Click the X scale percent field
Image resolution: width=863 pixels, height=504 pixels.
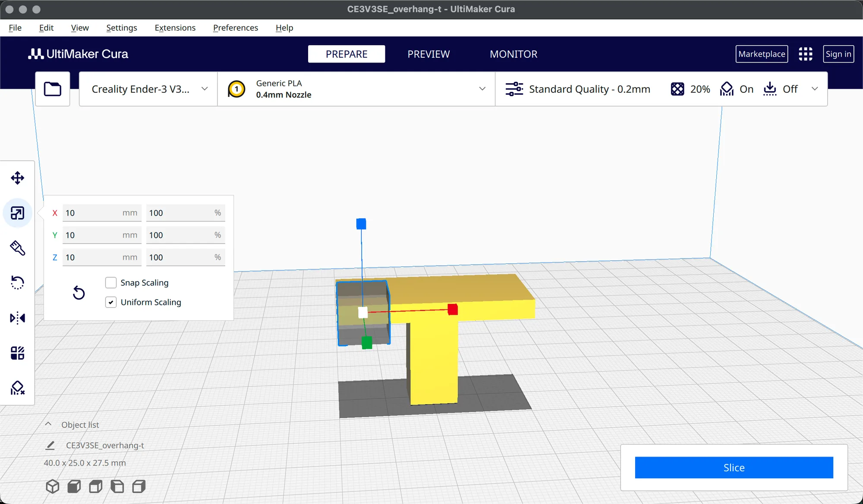pyautogui.click(x=186, y=213)
